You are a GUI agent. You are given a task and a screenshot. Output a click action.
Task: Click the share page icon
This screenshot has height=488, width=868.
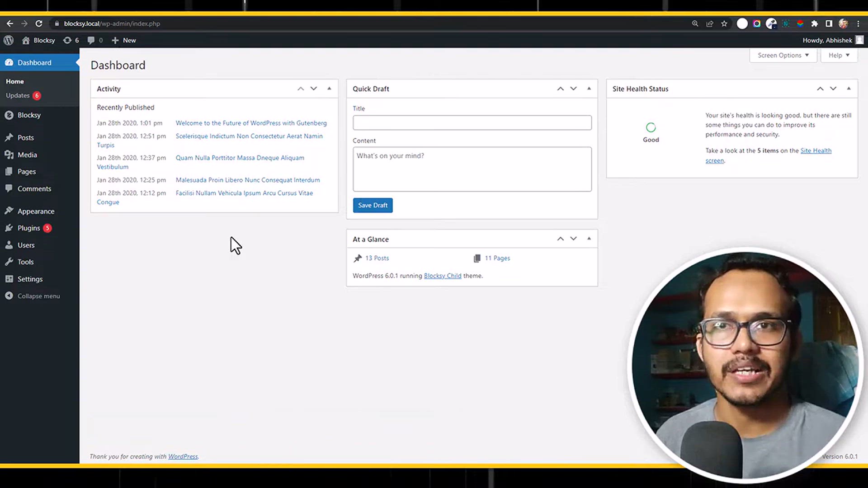click(x=710, y=23)
